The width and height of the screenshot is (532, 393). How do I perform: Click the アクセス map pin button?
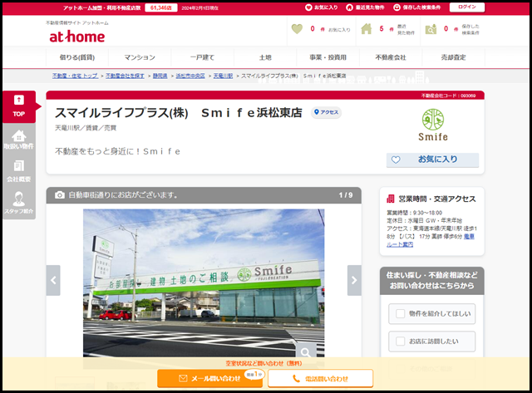[x=326, y=112]
